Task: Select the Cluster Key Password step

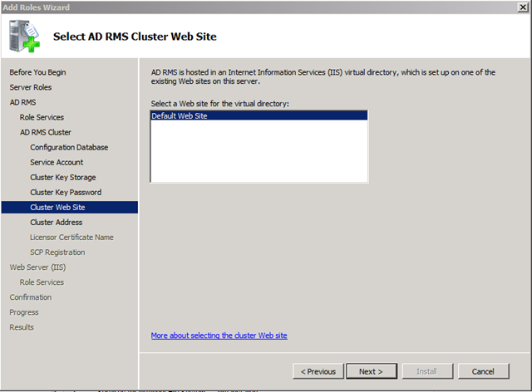Action: (66, 193)
